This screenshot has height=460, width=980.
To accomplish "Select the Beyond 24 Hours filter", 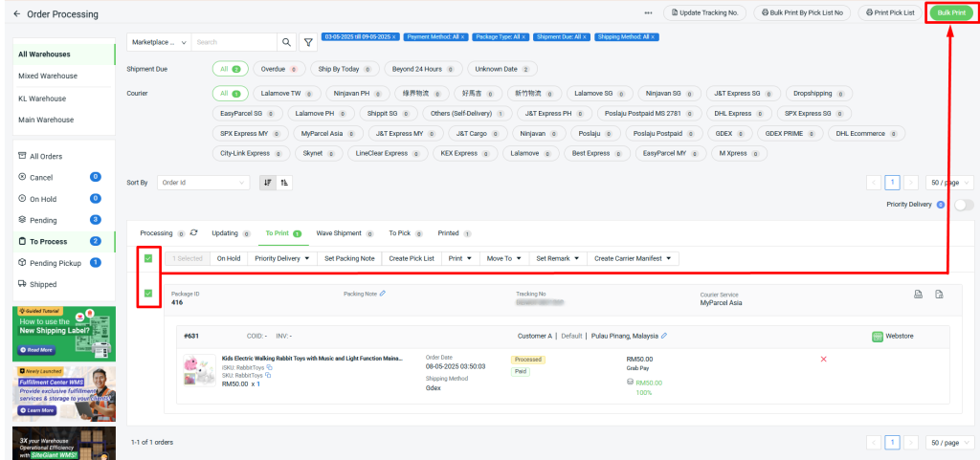I will coord(423,69).
